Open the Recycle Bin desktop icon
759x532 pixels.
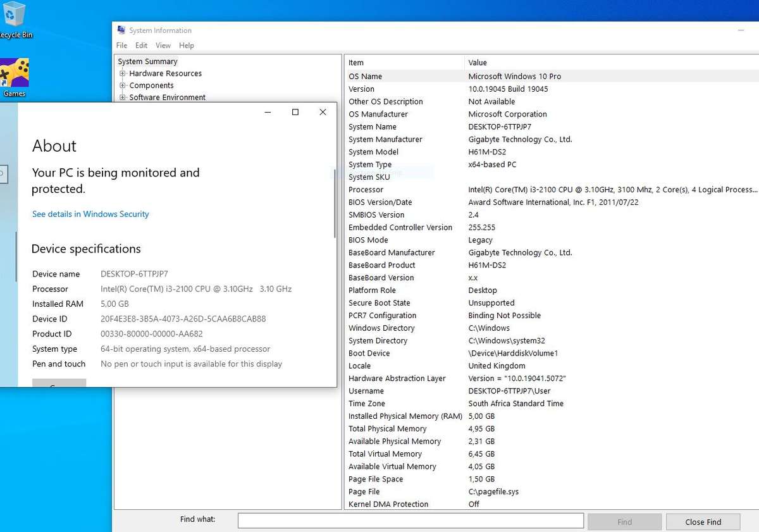coord(14,16)
